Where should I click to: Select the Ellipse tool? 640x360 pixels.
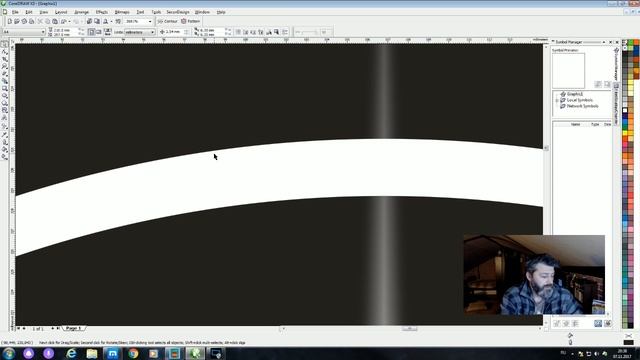pos(4,95)
